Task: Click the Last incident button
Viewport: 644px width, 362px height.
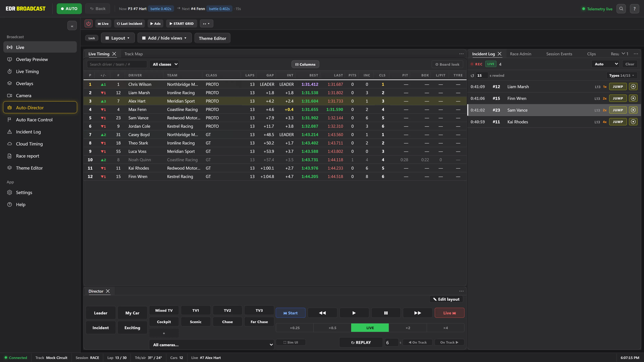Action: click(129, 24)
